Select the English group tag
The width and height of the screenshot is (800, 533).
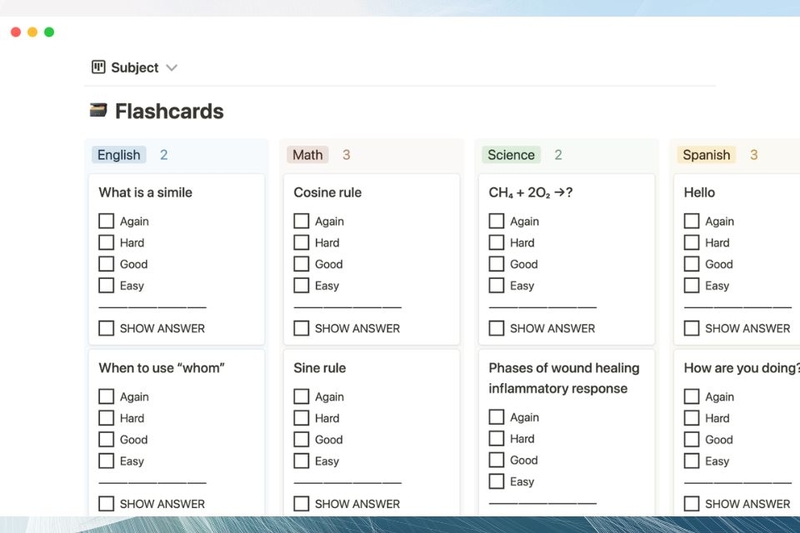tap(119, 155)
